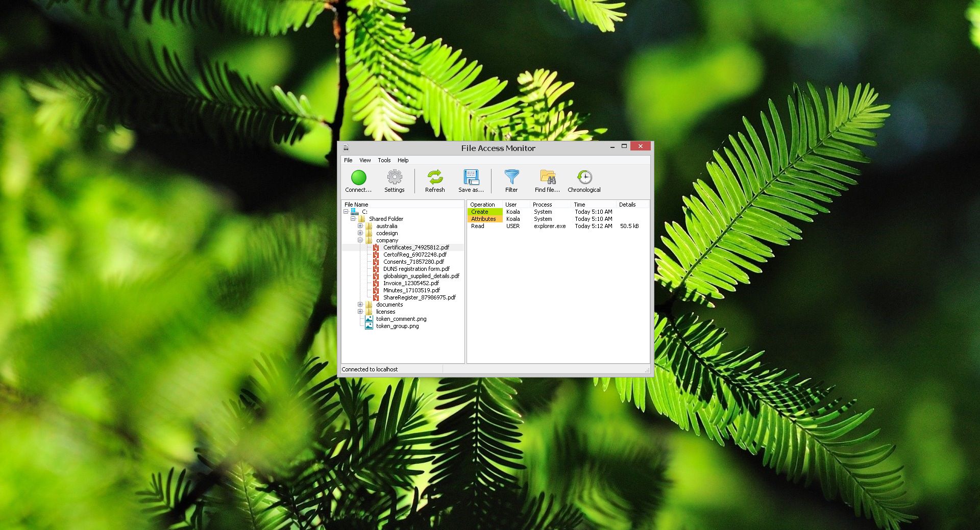Select the token_group.png file
The image size is (980, 530).
coord(398,326)
